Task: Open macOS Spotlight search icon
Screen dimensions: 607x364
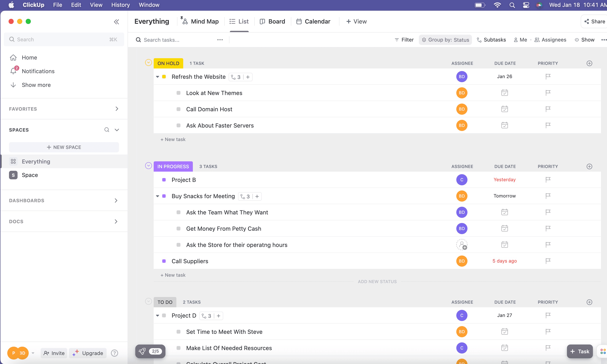Action: coord(512,5)
